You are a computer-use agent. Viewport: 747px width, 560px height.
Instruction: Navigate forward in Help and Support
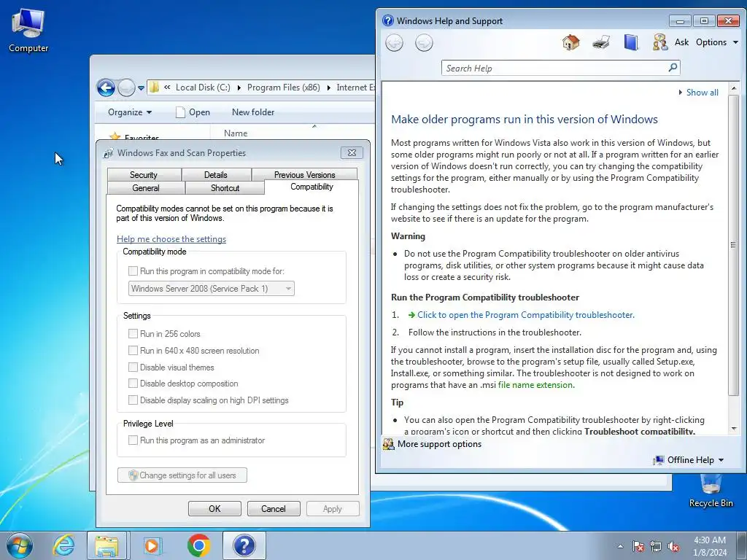(x=424, y=43)
